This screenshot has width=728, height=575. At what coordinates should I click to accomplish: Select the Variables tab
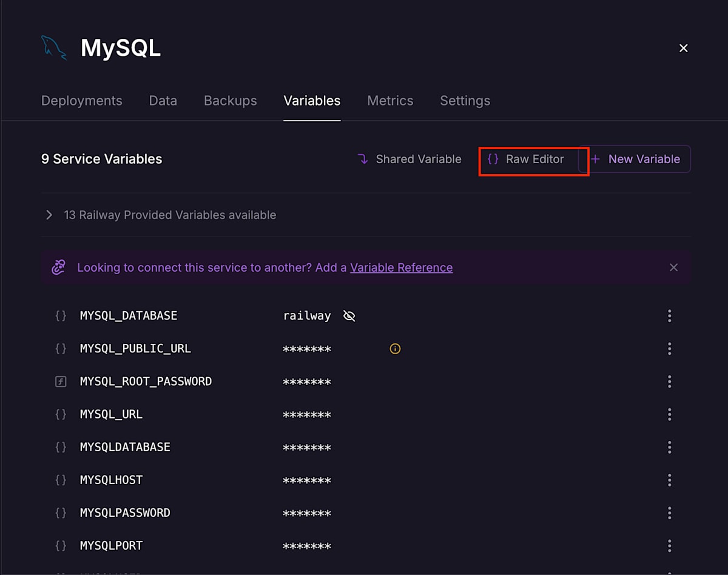click(x=312, y=101)
